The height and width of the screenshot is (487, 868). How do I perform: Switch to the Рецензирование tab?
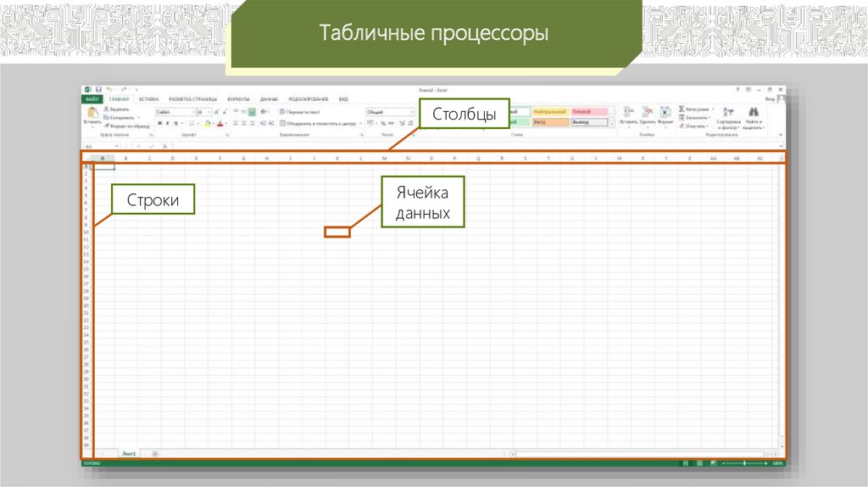[x=309, y=99]
